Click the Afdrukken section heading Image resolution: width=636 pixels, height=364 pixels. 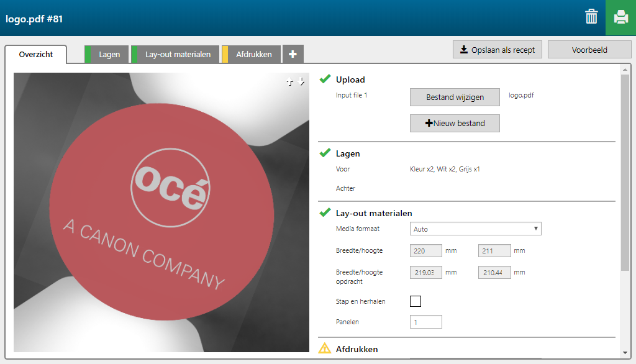point(357,349)
